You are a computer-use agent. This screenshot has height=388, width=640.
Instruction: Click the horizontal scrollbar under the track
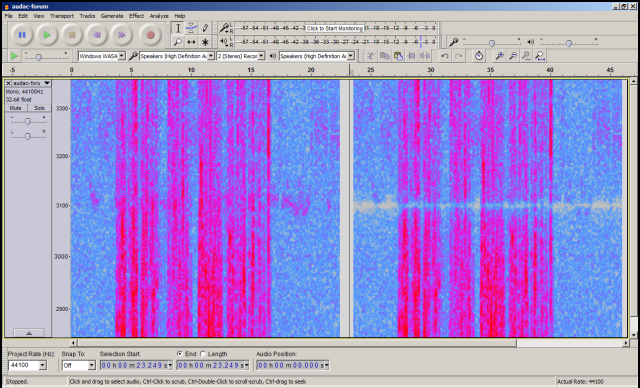[x=297, y=343]
